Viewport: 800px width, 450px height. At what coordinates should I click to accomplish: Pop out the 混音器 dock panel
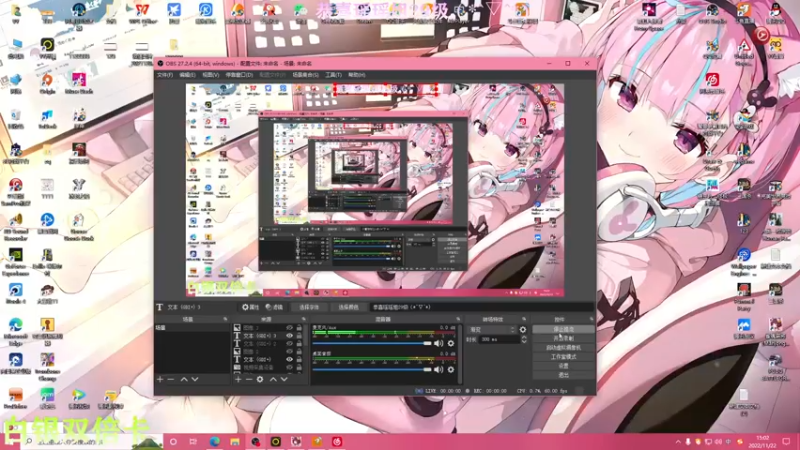pos(458,319)
